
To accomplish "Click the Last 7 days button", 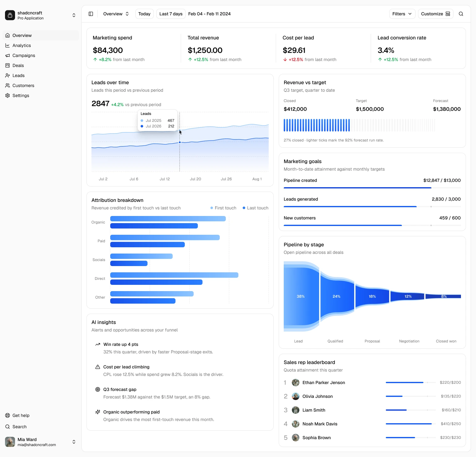I will 171,14.
